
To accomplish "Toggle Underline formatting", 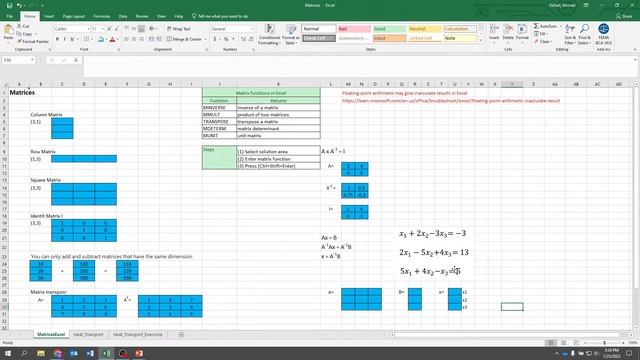I will tap(72, 39).
